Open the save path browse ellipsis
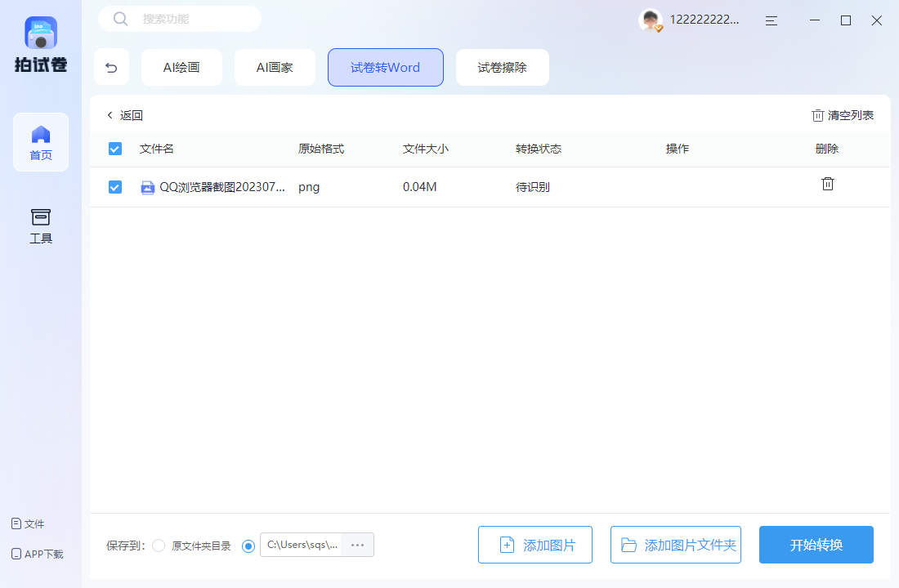The image size is (899, 588). coord(357,546)
